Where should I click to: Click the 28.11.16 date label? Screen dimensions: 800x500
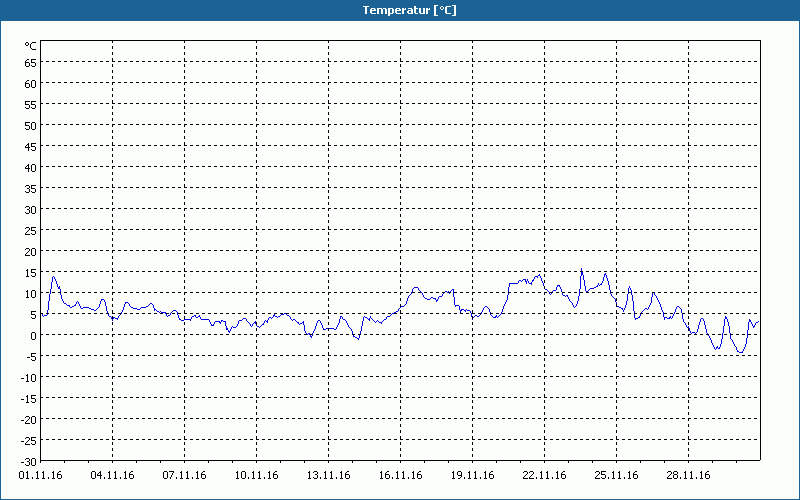click(688, 476)
